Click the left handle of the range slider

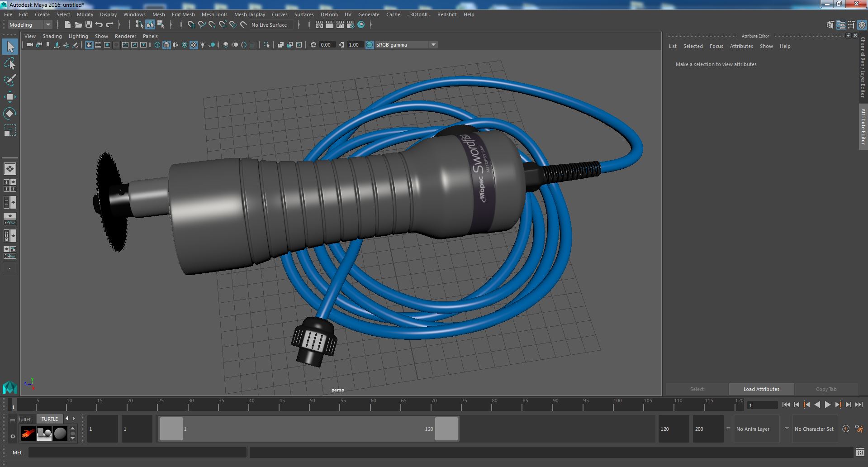coord(171,429)
